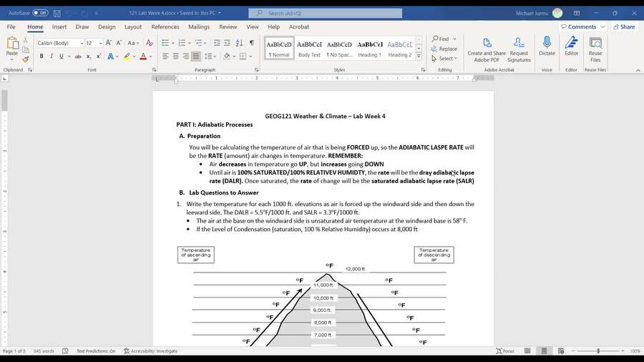Image resolution: width=644 pixels, height=362 pixels.
Task: Toggle Superscript formatting
Action: 99,57
